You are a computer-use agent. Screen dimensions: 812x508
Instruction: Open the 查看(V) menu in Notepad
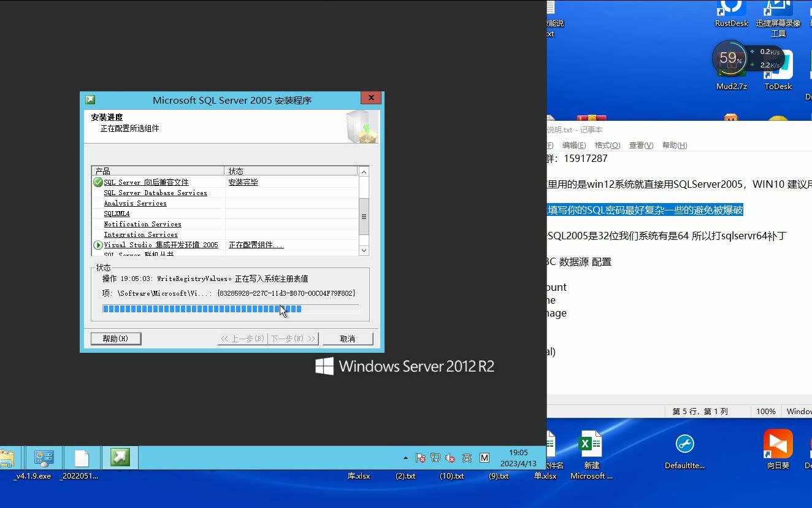[641, 145]
